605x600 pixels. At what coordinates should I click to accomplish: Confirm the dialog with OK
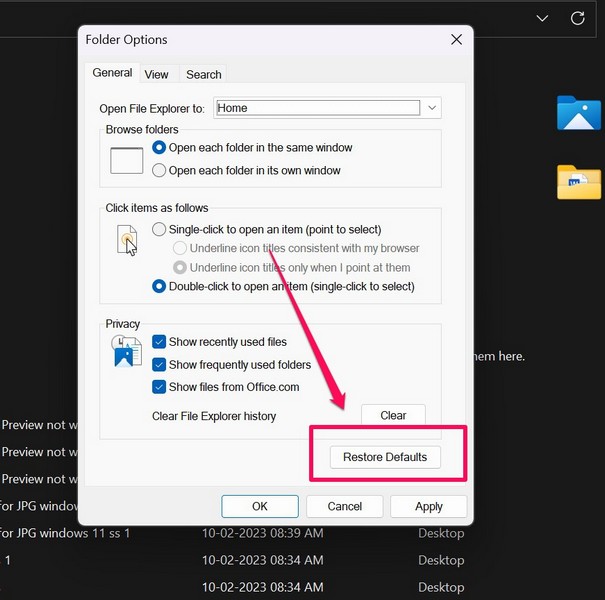point(260,506)
